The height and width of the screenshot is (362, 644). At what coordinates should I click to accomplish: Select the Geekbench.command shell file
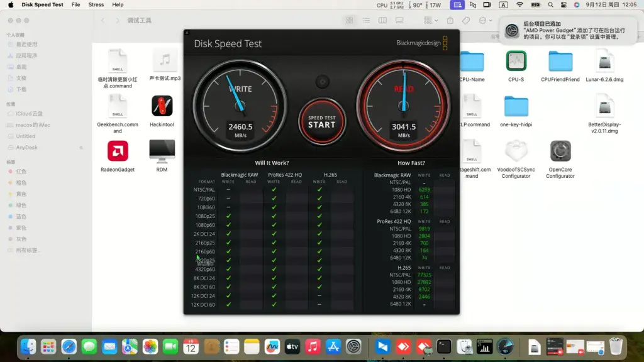pos(118,106)
